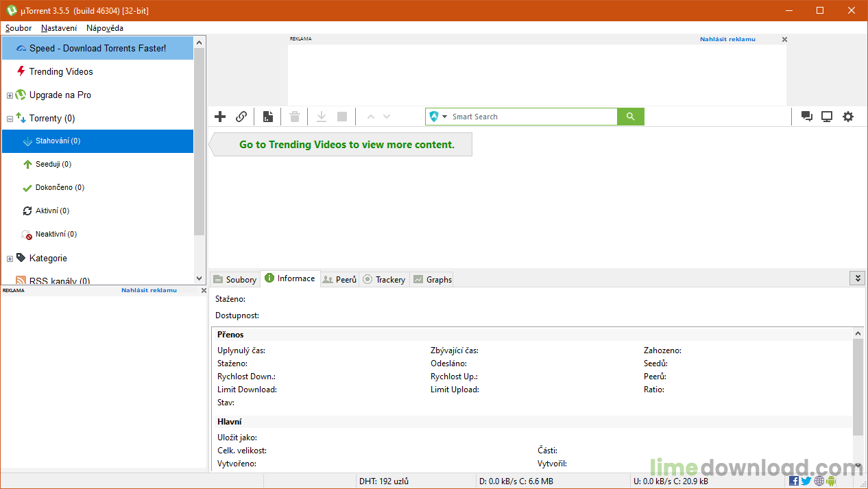
Task: Switch to the Peerů tab
Action: coord(339,279)
